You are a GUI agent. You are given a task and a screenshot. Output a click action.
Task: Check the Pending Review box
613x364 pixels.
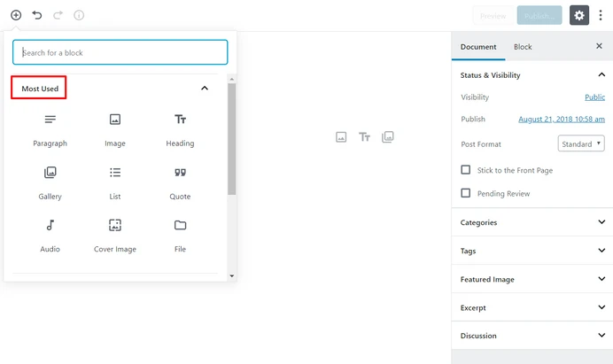tap(466, 193)
